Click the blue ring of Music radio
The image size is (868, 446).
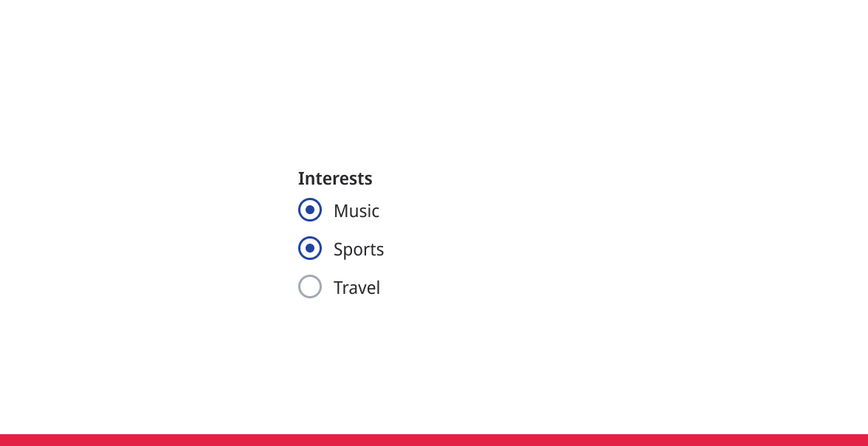[300, 210]
